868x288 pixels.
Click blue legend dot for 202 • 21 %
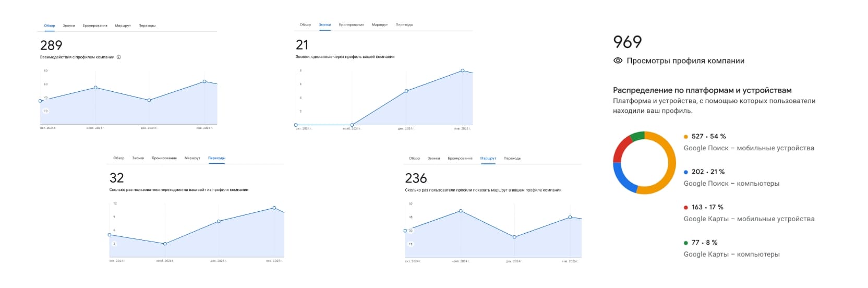pos(686,172)
